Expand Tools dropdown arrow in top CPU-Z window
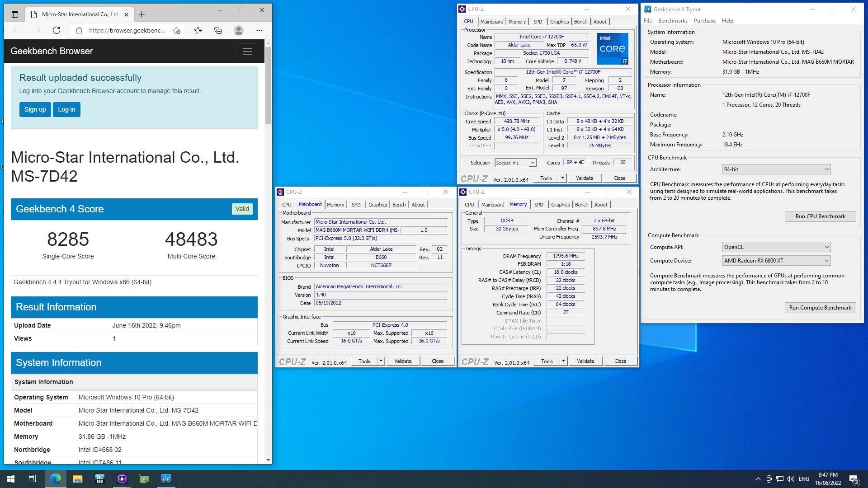Viewport: 868px width, 488px height. pyautogui.click(x=562, y=178)
